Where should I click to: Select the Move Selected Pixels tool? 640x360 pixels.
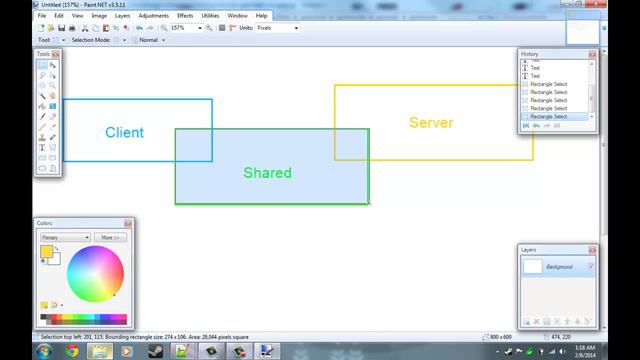[x=53, y=65]
